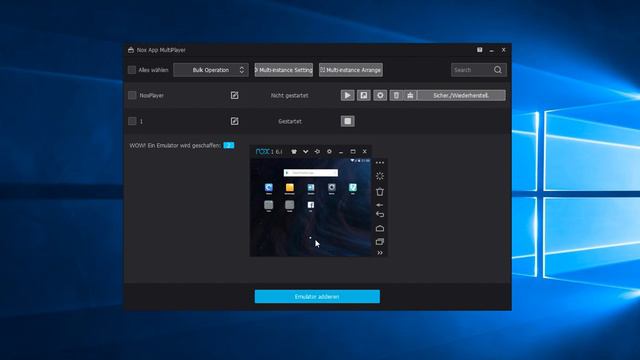
Task: Click the gear settings icon in Nox window title bar
Action: point(329,151)
